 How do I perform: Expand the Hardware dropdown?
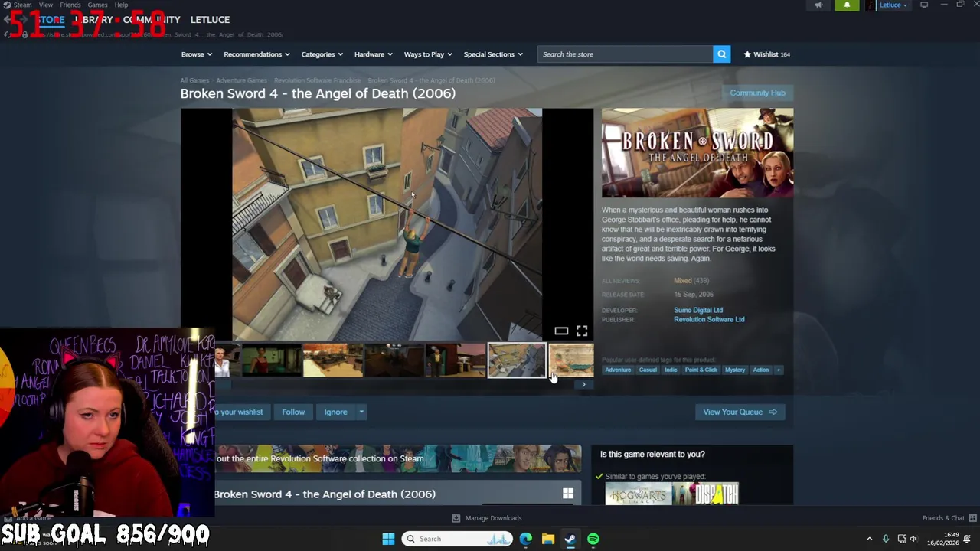(x=373, y=54)
